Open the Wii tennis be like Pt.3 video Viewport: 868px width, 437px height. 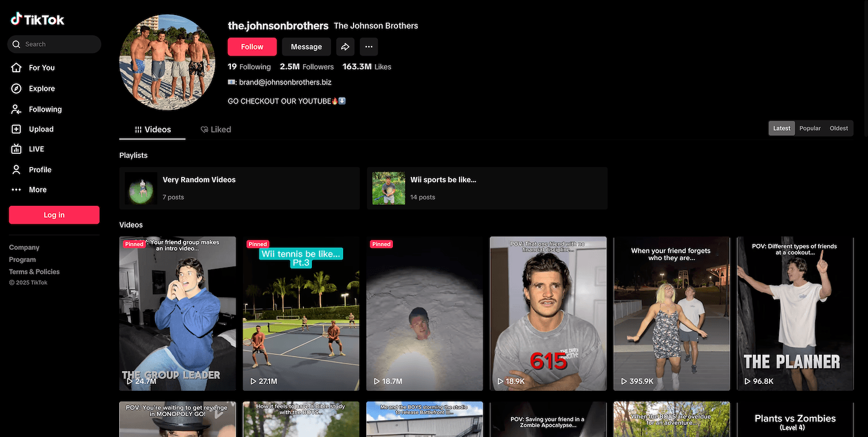301,313
